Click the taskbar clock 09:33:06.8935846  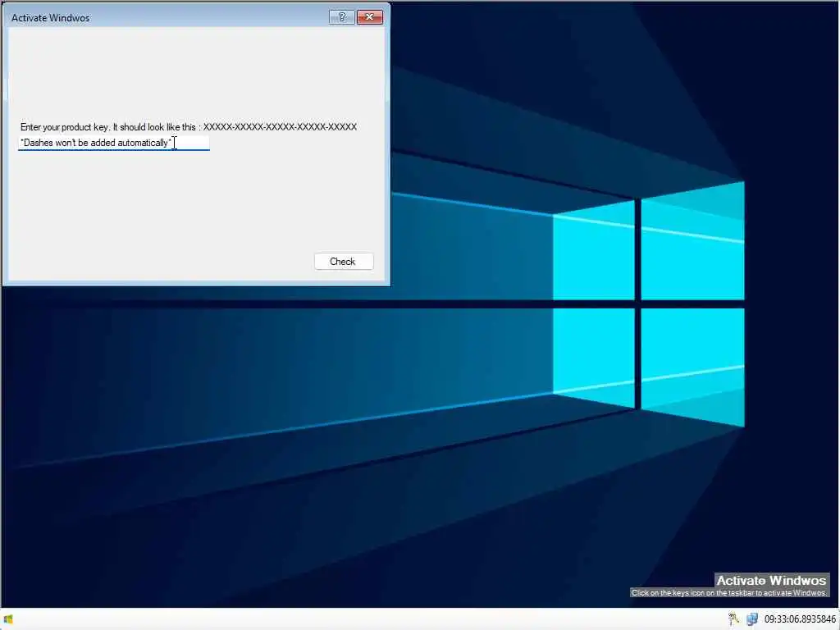pyautogui.click(x=800, y=619)
